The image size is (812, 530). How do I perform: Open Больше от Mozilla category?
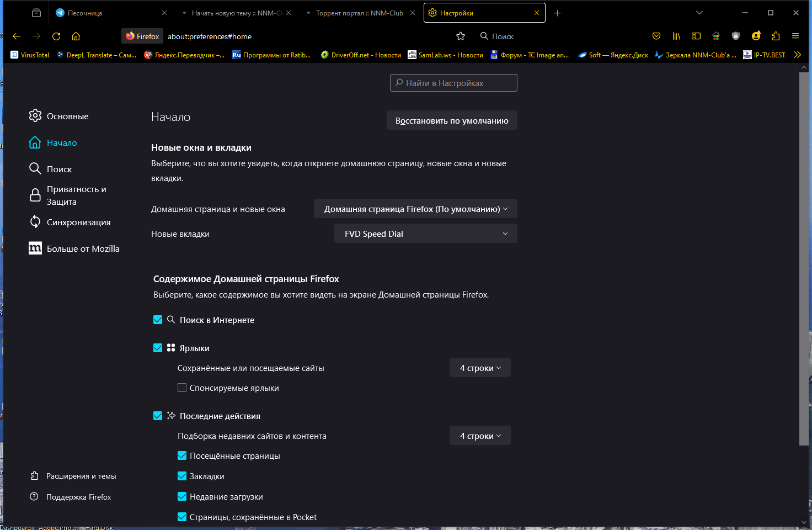pos(74,248)
